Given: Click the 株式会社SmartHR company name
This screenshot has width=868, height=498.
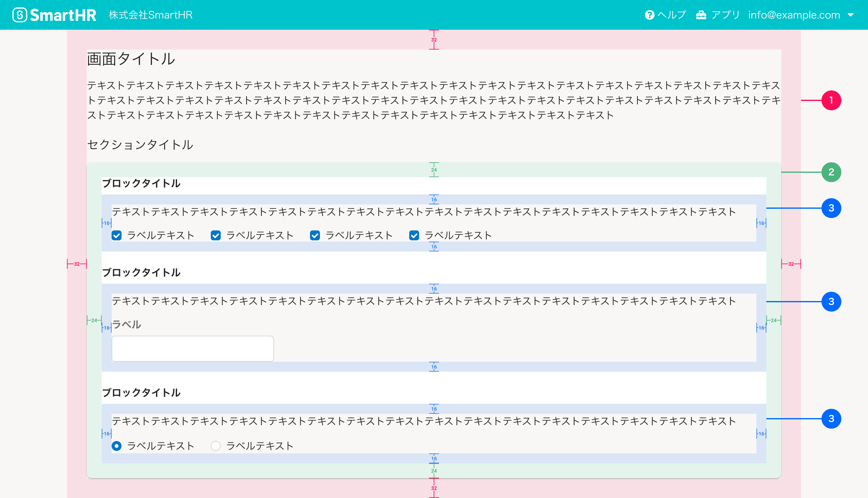Looking at the screenshot, I should (151, 15).
